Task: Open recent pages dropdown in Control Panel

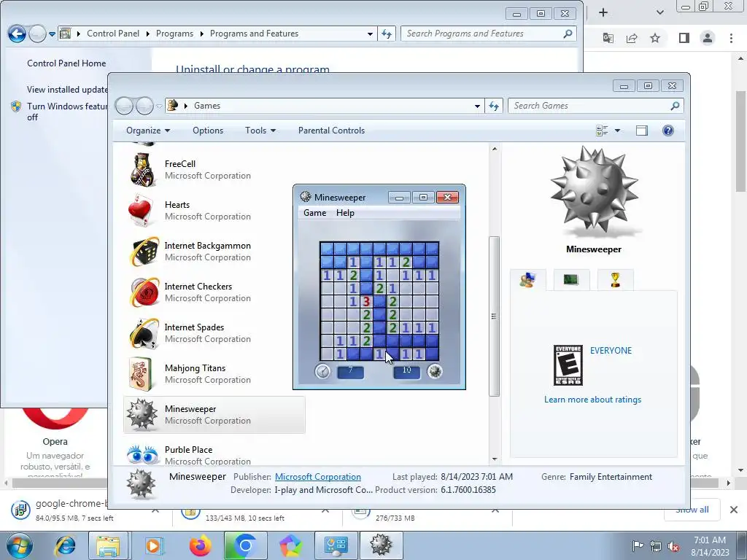Action: pyautogui.click(x=52, y=34)
